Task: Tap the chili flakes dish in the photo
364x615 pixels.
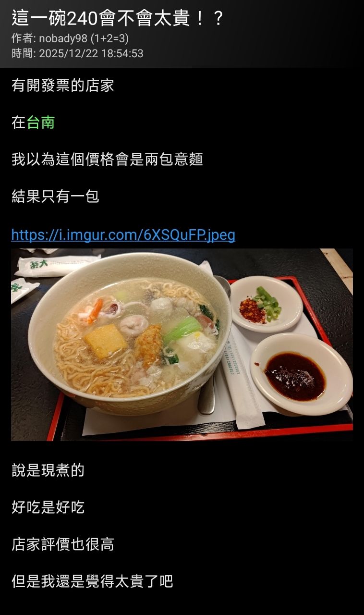Action: 266,303
